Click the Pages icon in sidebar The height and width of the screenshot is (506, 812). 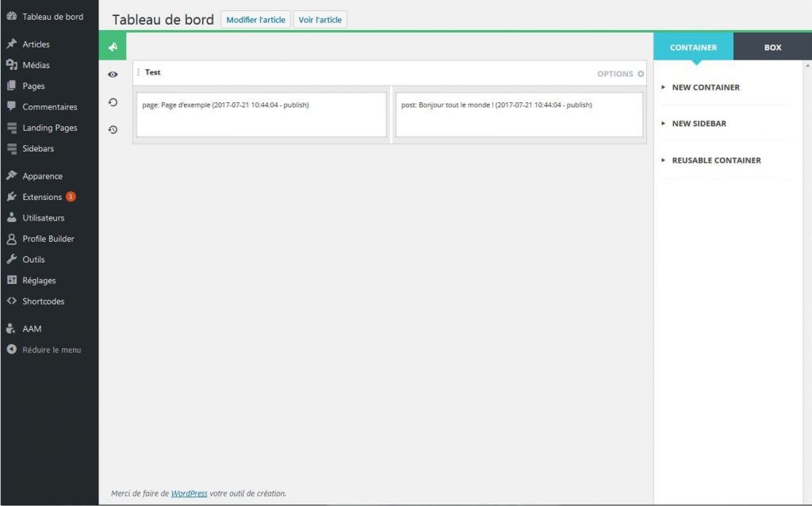[11, 86]
